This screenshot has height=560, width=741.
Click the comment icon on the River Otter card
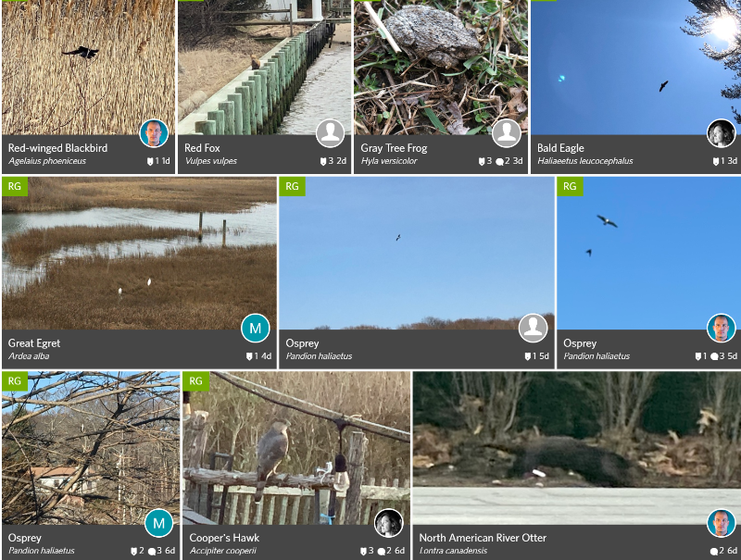[713, 551]
